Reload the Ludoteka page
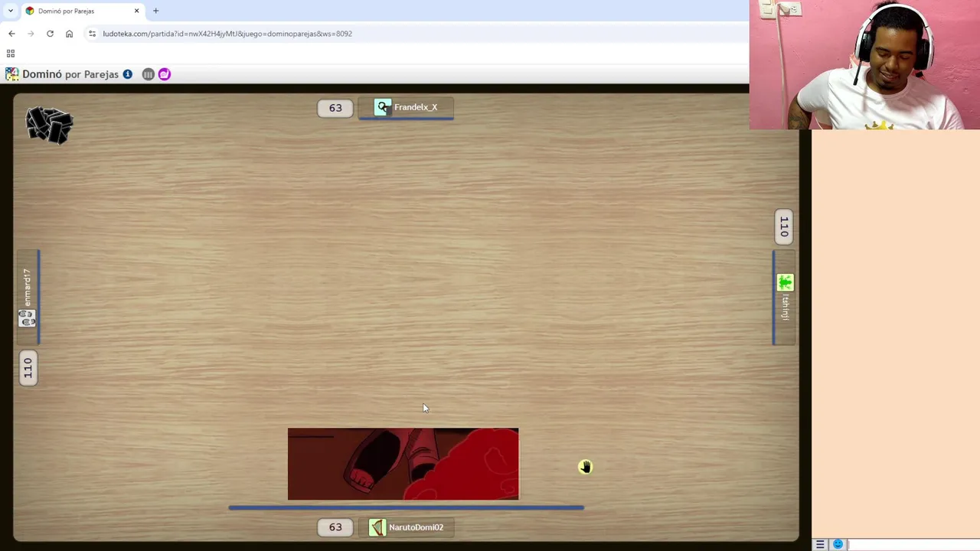This screenshot has width=980, height=551. [50, 34]
